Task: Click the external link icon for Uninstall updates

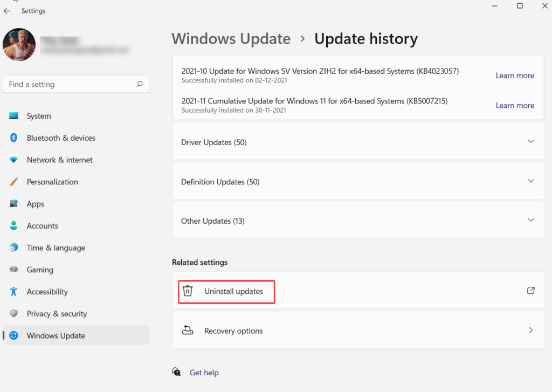Action: 531,291
